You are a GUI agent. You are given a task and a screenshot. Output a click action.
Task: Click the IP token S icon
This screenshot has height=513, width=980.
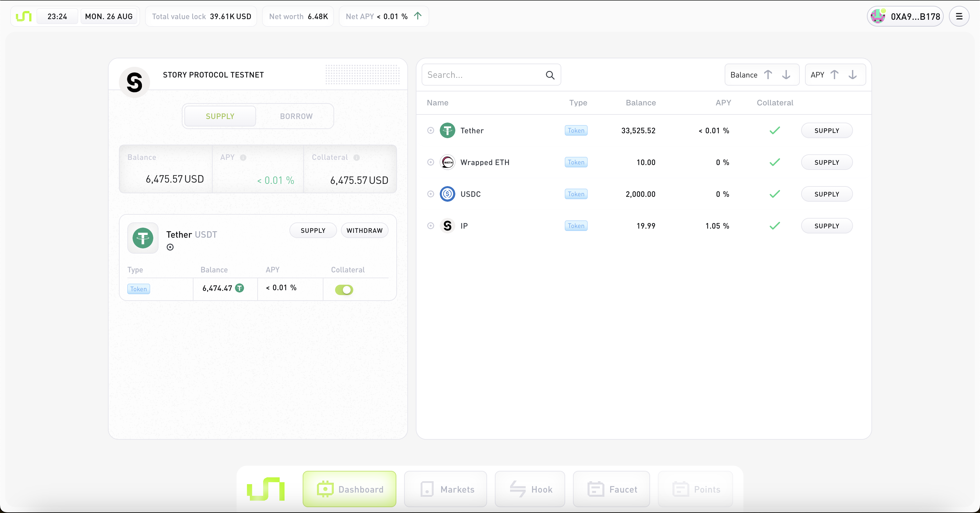(448, 226)
